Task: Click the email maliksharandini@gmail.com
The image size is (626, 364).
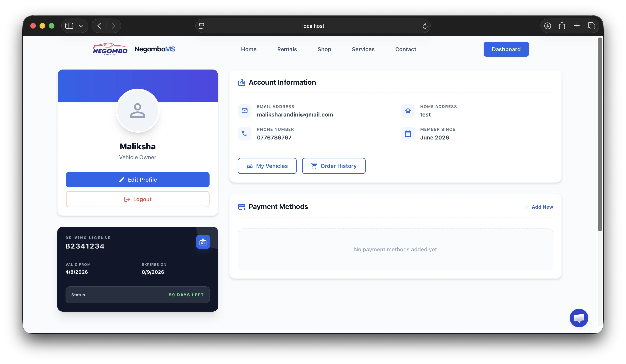Action: tap(295, 114)
